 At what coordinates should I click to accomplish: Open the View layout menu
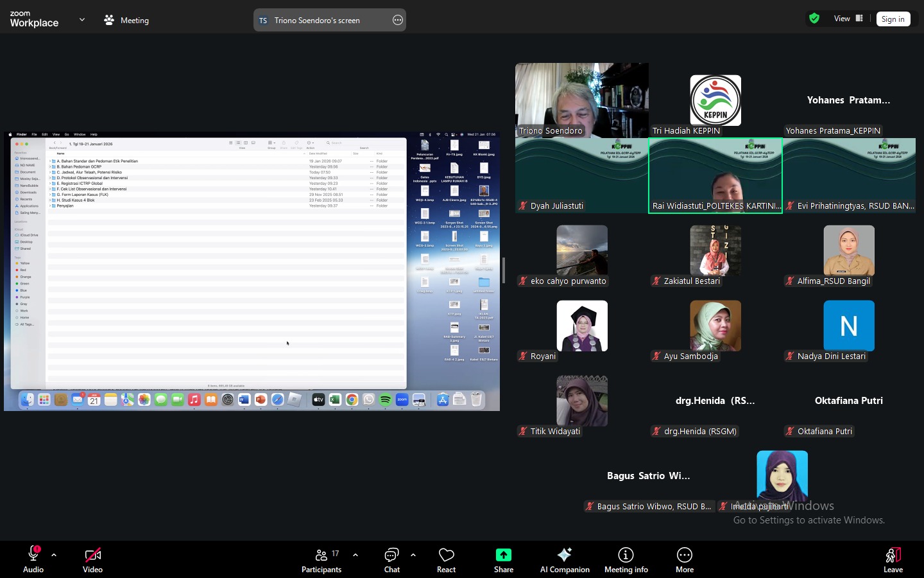848,19
